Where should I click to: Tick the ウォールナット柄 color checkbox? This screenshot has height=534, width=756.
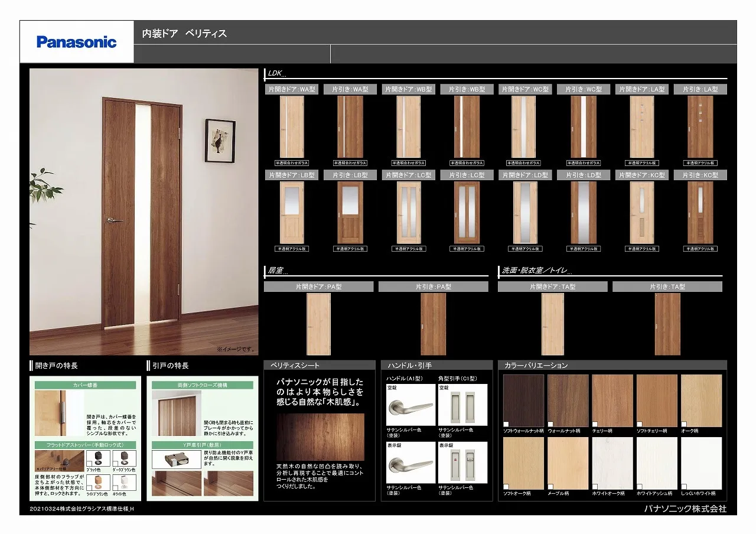[550, 424]
